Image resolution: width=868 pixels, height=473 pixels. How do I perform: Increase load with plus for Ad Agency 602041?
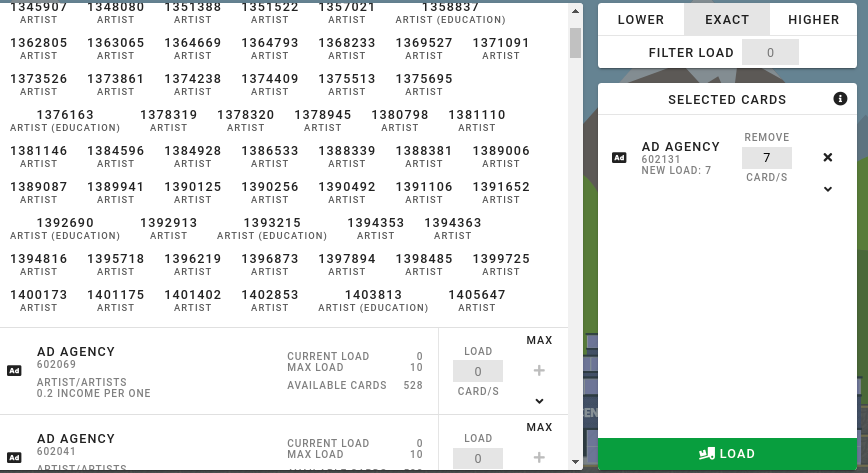click(x=539, y=457)
